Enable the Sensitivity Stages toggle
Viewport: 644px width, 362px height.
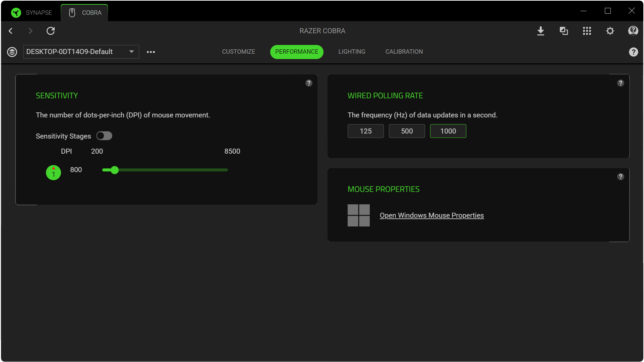tap(104, 136)
